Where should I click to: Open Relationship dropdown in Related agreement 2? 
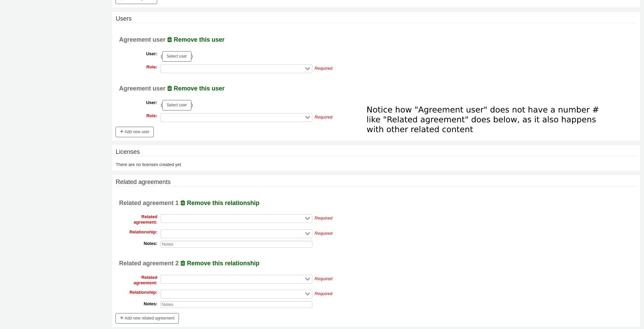236,294
